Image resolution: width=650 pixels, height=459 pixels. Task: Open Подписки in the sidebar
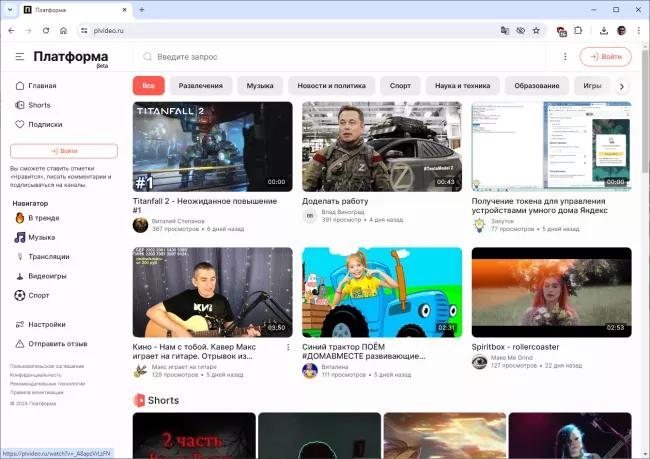[45, 125]
